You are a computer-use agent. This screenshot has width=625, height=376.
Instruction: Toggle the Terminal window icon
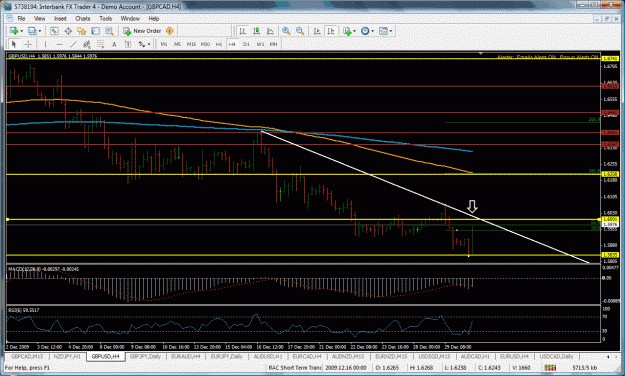tap(95, 31)
